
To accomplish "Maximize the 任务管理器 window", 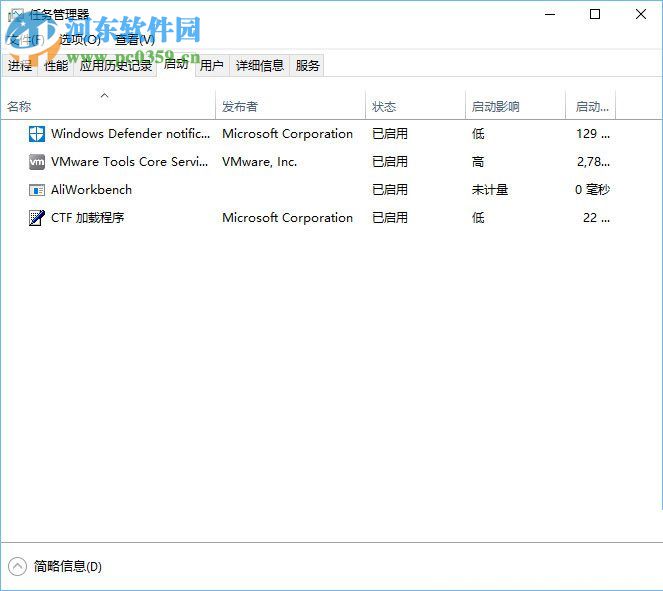I will coord(595,14).
